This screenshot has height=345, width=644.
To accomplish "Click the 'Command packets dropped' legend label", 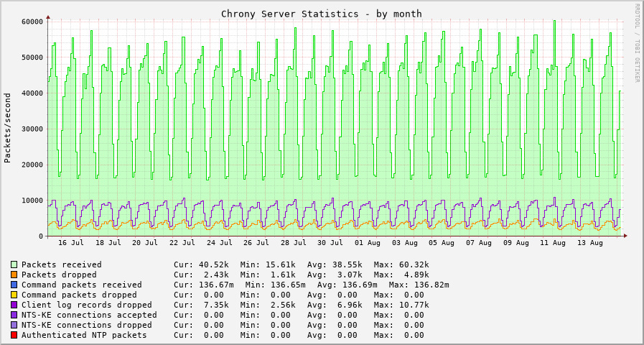I will coord(79,295).
